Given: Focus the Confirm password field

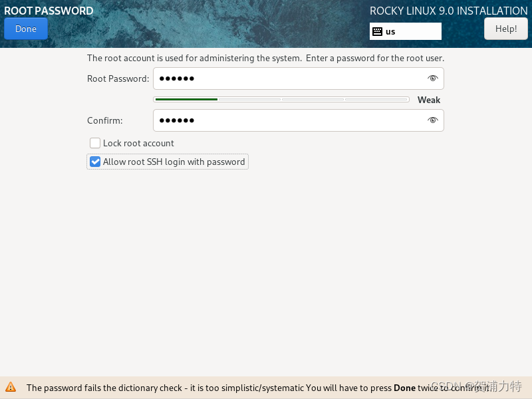Looking at the screenshot, I should 298,120.
